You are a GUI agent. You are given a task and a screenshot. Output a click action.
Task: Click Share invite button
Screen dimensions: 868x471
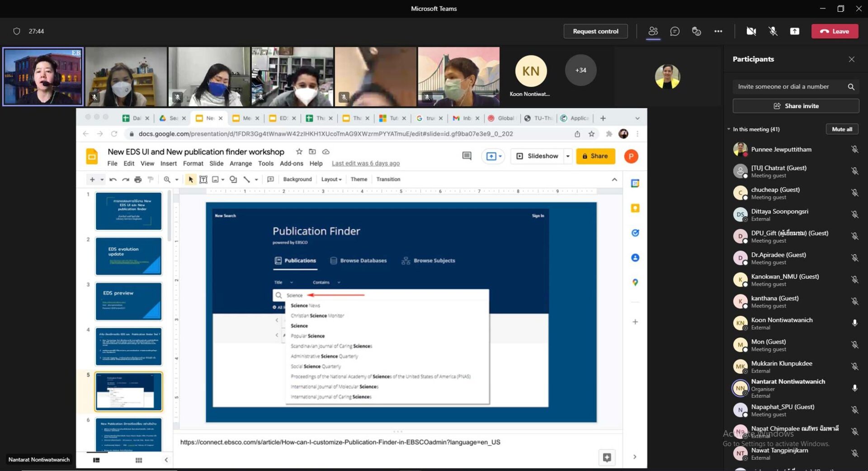[796, 106]
